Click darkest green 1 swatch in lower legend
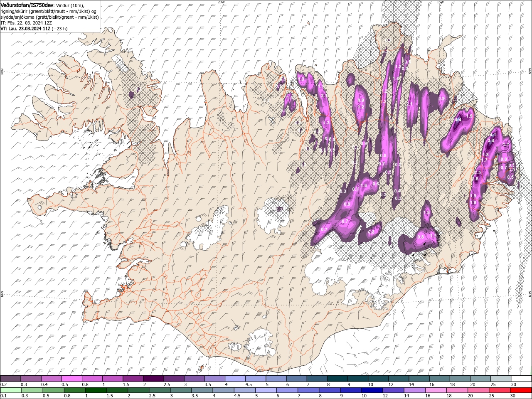 point(96,390)
